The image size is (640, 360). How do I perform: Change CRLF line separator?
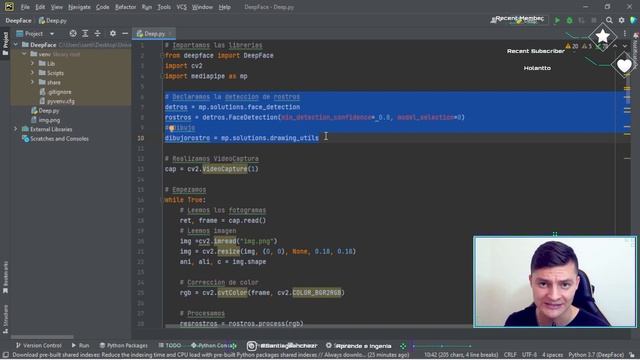point(510,355)
